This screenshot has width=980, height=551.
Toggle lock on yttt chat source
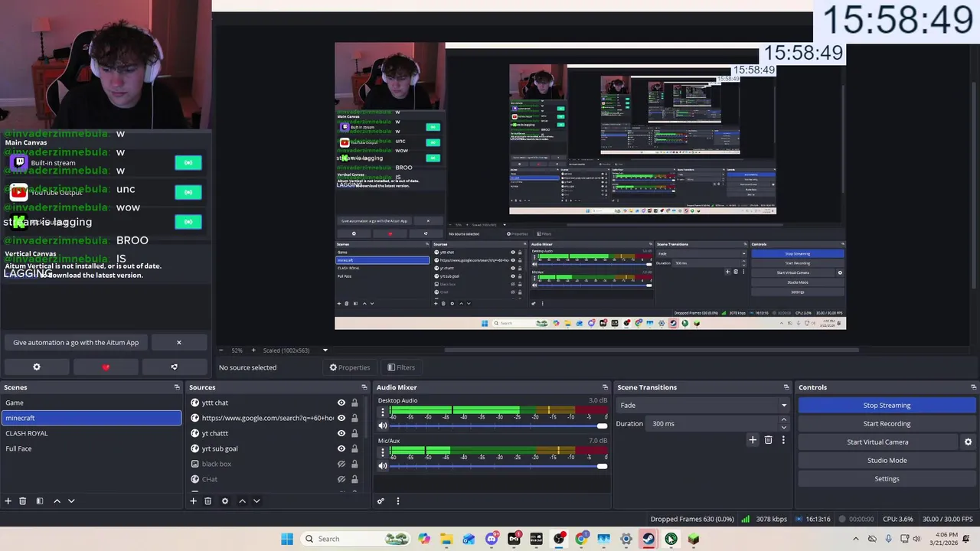354,403
